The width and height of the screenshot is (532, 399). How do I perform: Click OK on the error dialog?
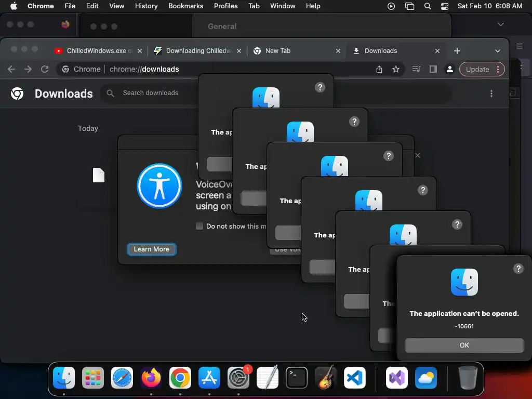(464, 345)
